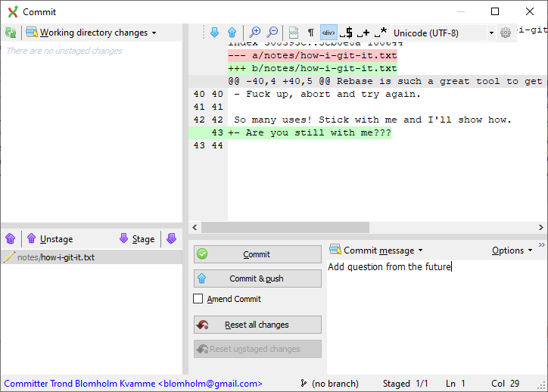
Task: Go to previous change arrow
Action: point(232,33)
